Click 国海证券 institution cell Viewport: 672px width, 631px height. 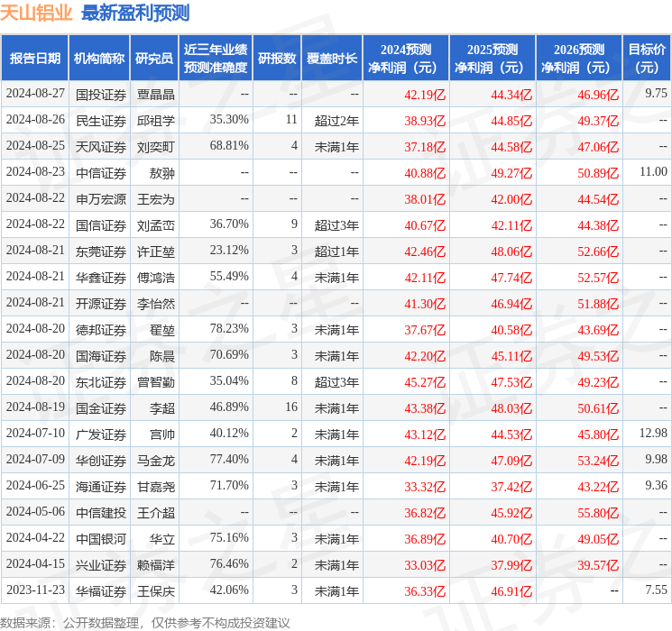pyautogui.click(x=101, y=356)
